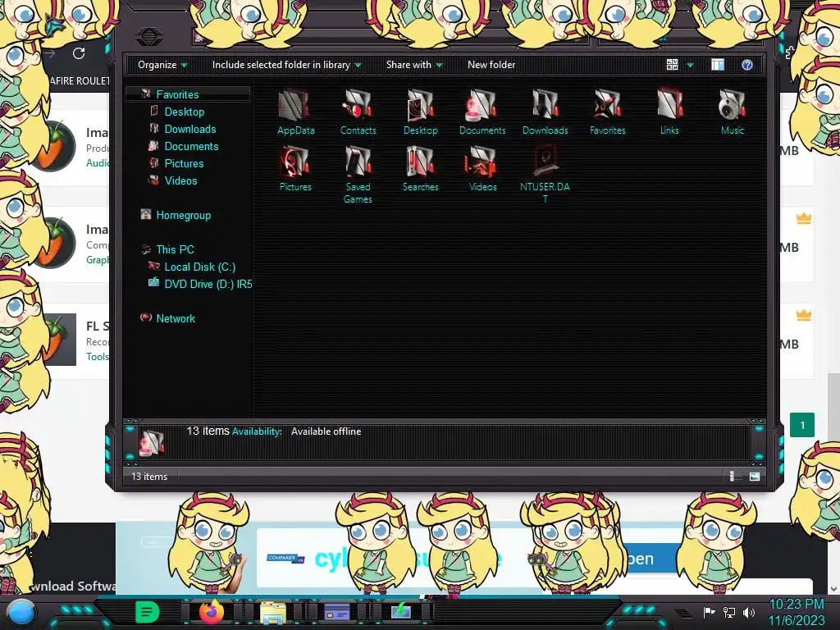Click the clock showing 10:23 PM
This screenshot has height=630, width=840.
click(x=796, y=605)
